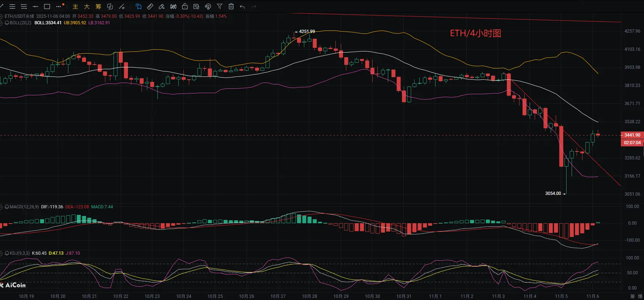Toggle the KDJ indicator alert bell
Image resolution: width=644 pixels, height=300 pixels.
(7, 253)
